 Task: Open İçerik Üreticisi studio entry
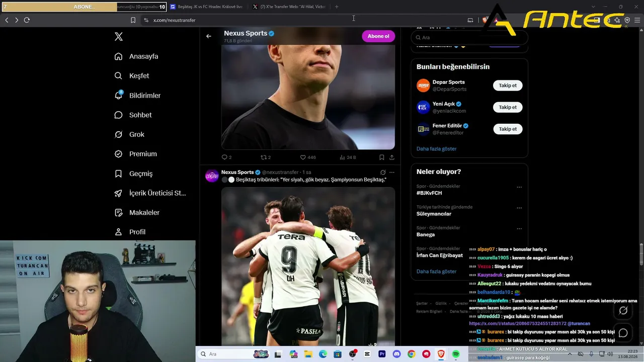pos(150,193)
